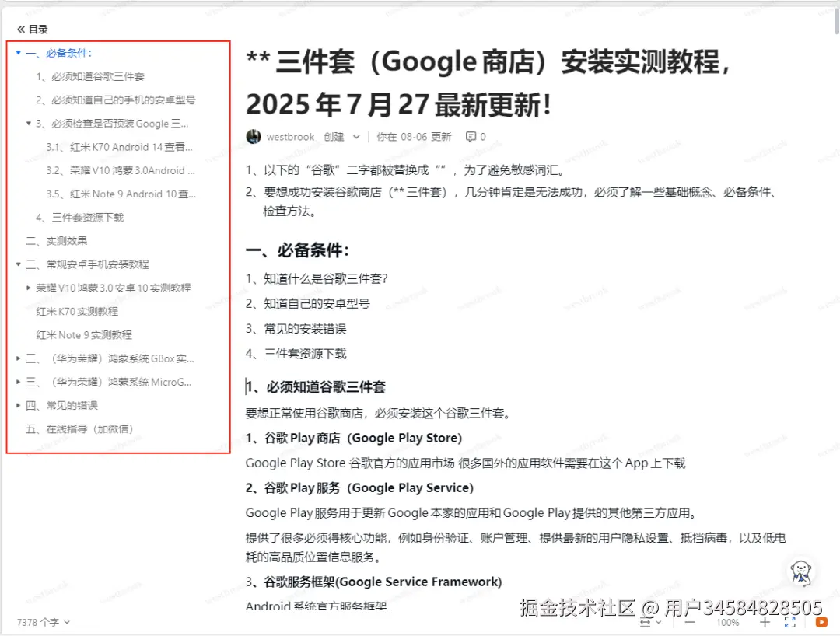The height and width of the screenshot is (636, 840).
Task: Click the 谷歌 Play 服务 (Google Play Service) subheading
Action: tap(359, 487)
